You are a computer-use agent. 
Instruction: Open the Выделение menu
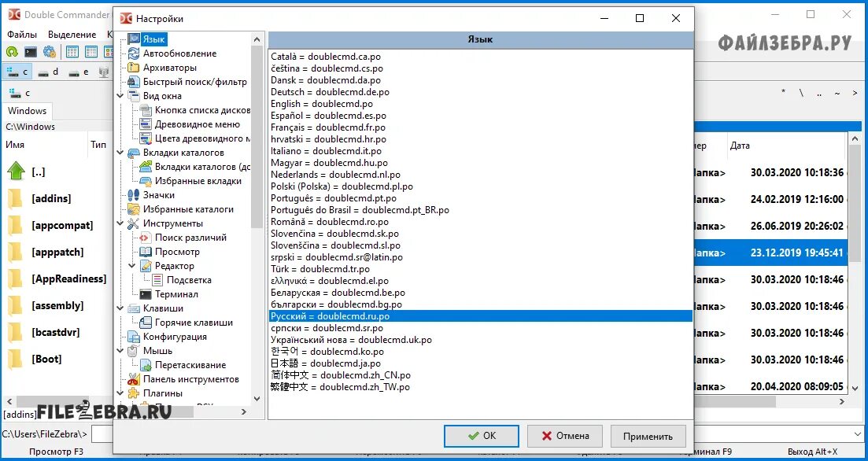point(72,35)
